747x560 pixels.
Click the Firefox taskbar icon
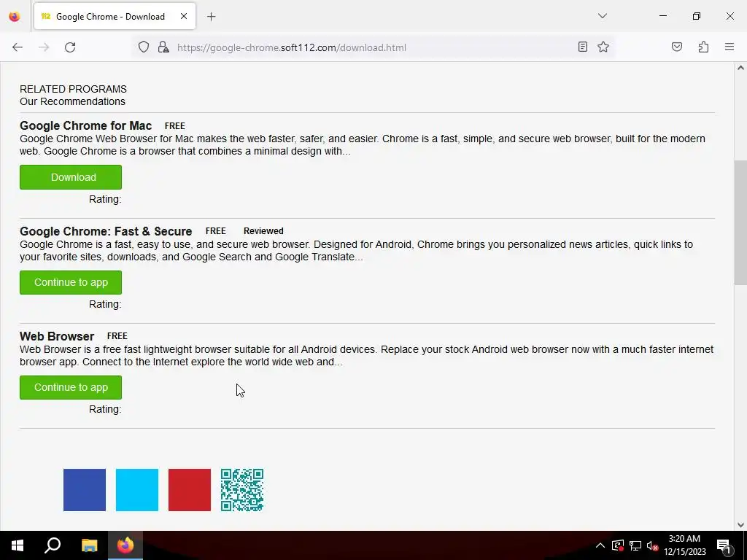coord(125,545)
